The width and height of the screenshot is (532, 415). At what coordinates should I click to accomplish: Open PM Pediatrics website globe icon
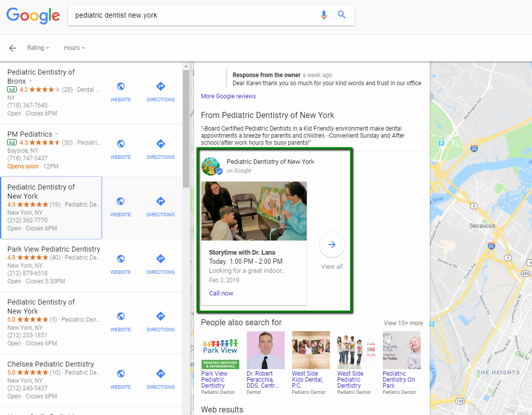(x=120, y=144)
